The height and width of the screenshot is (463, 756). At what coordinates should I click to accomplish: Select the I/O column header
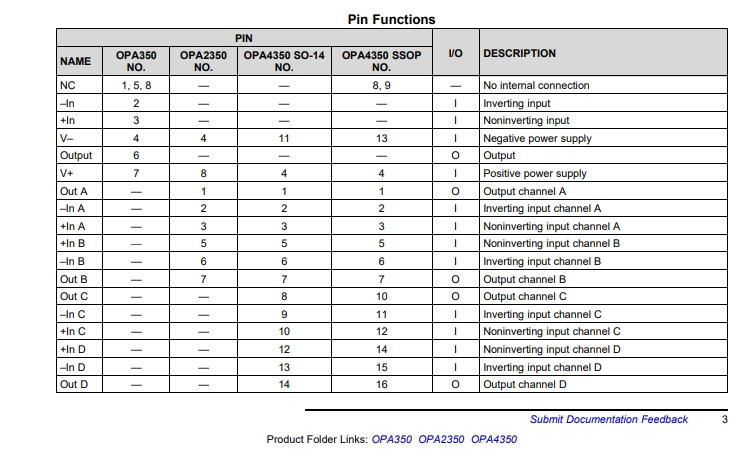[455, 53]
